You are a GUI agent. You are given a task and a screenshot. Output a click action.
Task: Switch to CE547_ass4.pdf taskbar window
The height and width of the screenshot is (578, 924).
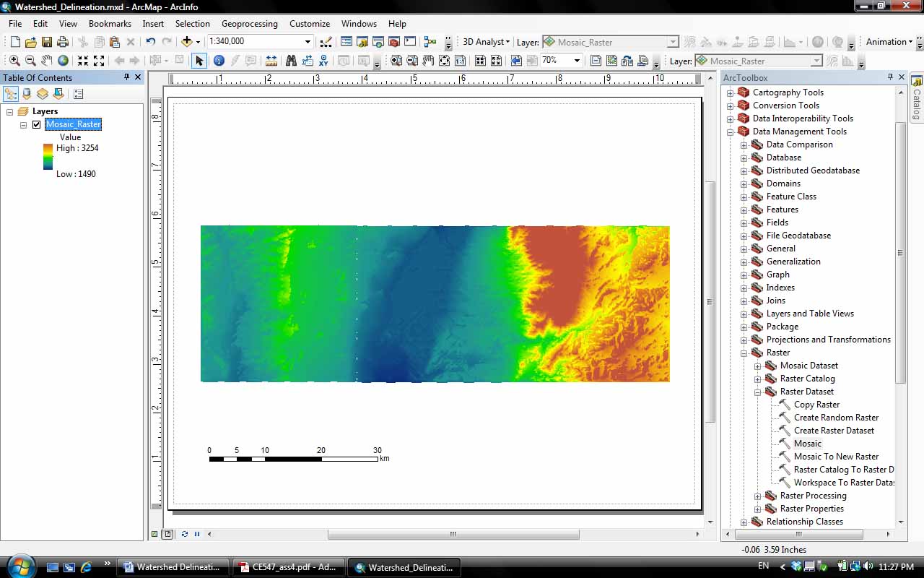coord(287,567)
